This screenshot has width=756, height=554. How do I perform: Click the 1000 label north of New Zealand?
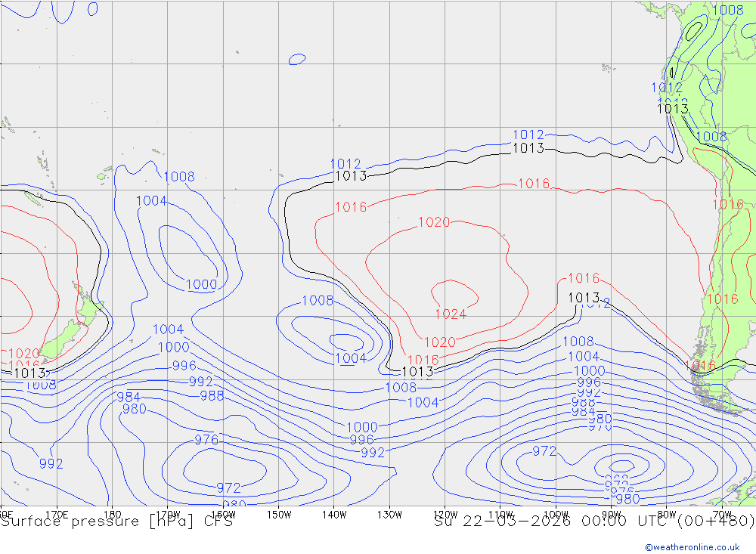coord(201,285)
